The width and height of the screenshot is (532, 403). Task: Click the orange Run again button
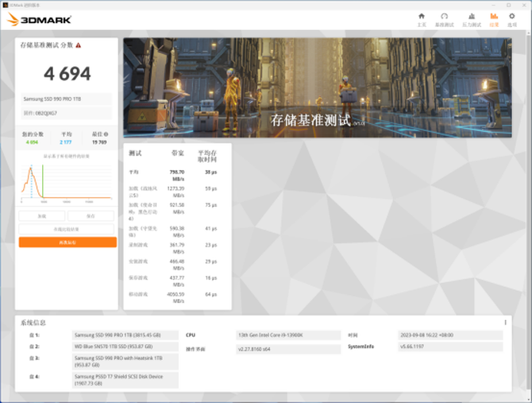(67, 242)
